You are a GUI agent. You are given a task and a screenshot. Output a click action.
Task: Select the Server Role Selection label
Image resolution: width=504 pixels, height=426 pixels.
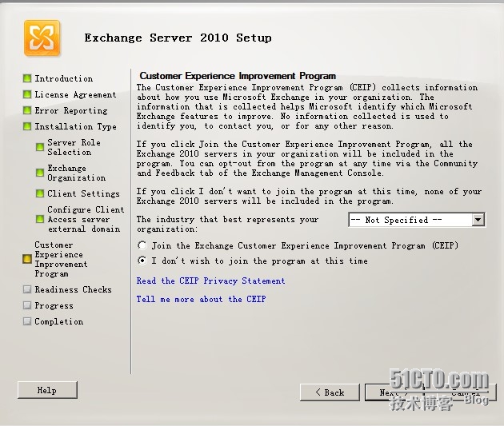[x=74, y=147]
